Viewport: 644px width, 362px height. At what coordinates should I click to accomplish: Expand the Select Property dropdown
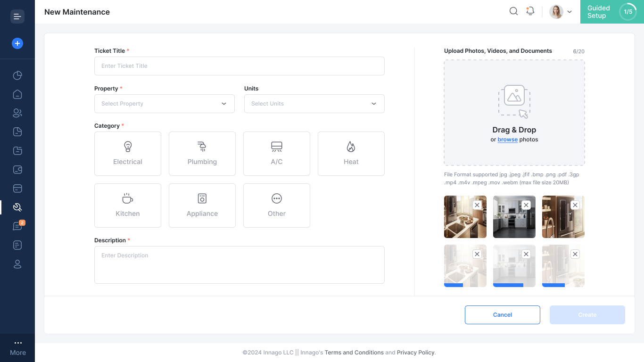pyautogui.click(x=165, y=104)
